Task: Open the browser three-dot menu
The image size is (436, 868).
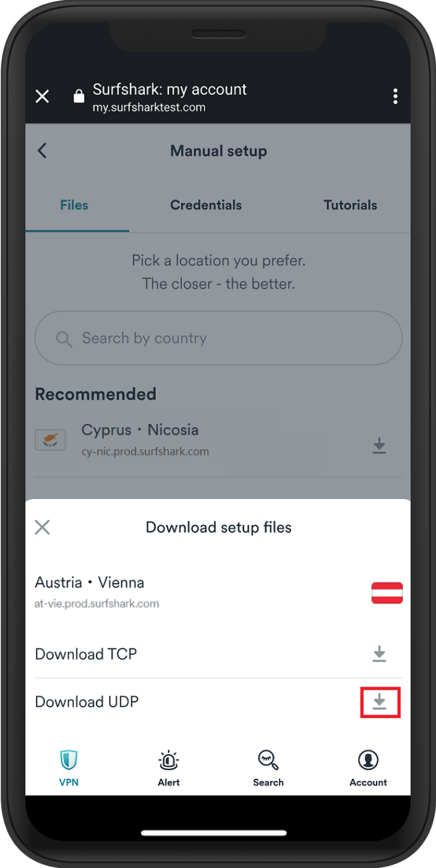Action: coord(395,97)
